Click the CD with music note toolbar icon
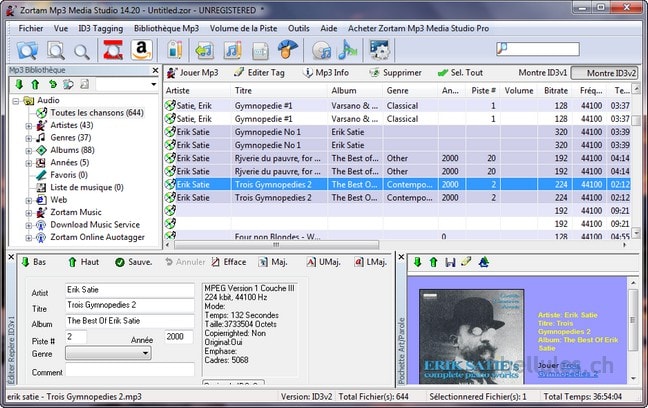The height and width of the screenshot is (408, 648). [x=322, y=51]
